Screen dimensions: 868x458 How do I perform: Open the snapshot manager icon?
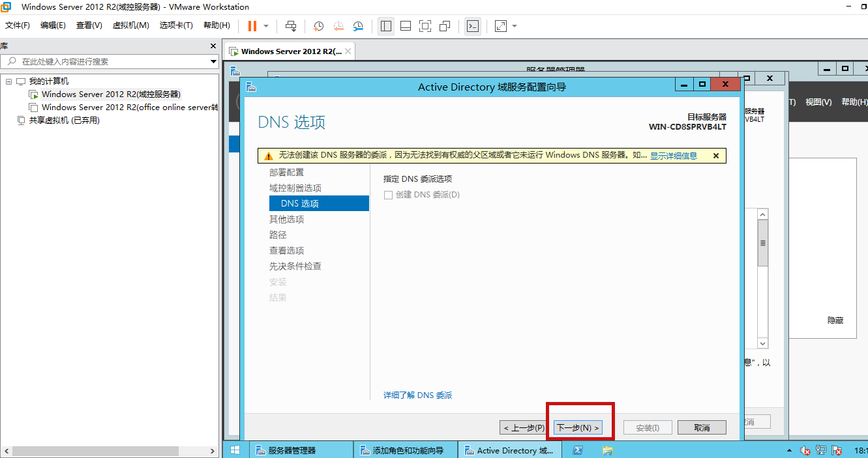pos(358,26)
